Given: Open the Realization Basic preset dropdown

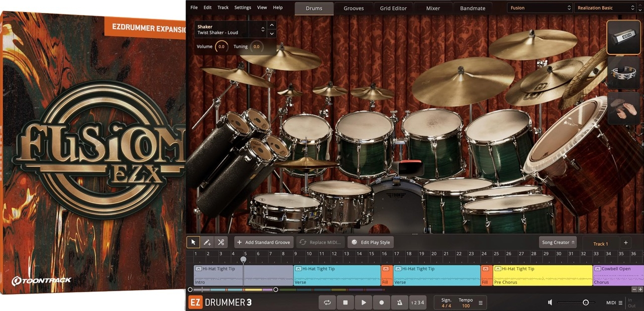Looking at the screenshot, I should pyautogui.click(x=605, y=7).
